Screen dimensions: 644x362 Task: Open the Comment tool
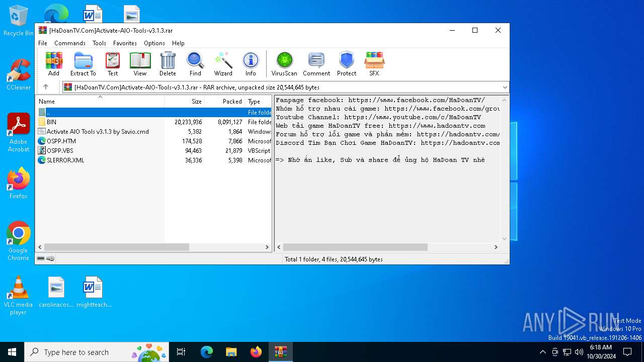(316, 64)
